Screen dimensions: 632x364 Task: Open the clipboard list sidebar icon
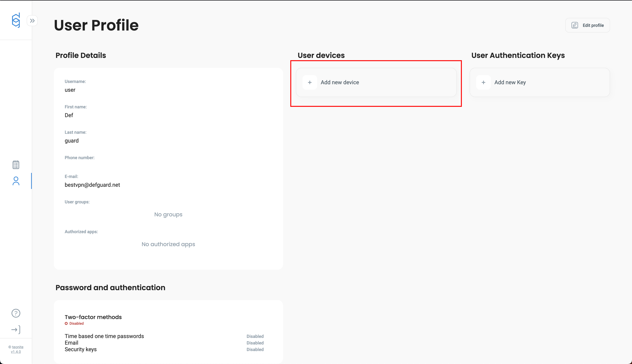point(16,164)
